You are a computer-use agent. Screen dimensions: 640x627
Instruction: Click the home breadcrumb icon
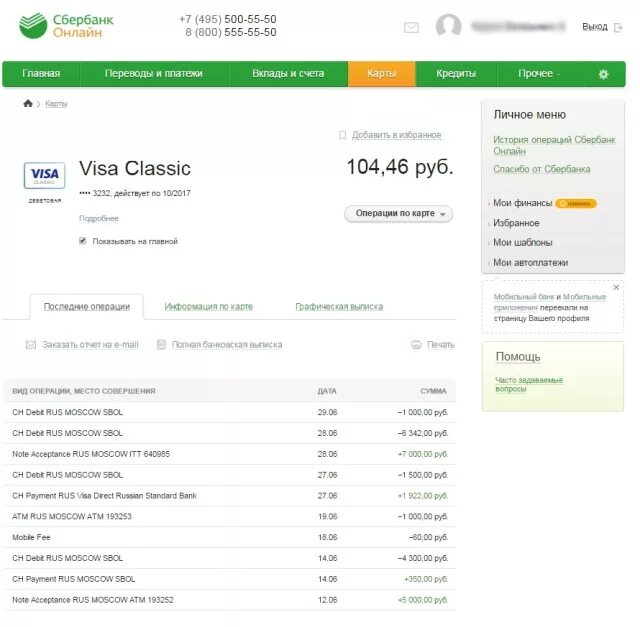(28, 103)
